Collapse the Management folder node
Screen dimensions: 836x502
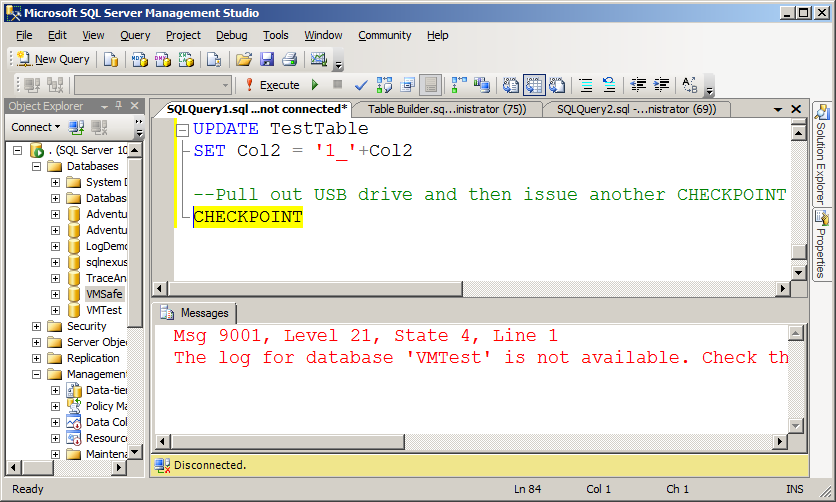36,374
